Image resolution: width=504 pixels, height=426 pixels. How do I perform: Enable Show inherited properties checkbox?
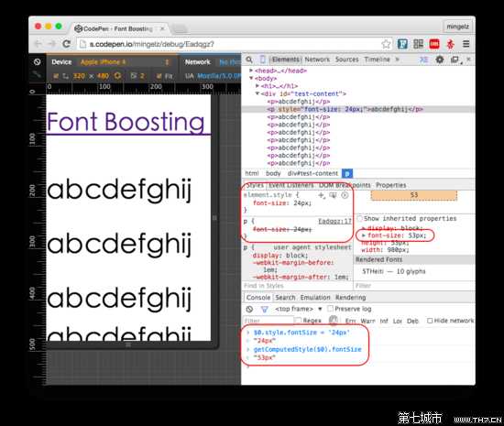coord(359,218)
